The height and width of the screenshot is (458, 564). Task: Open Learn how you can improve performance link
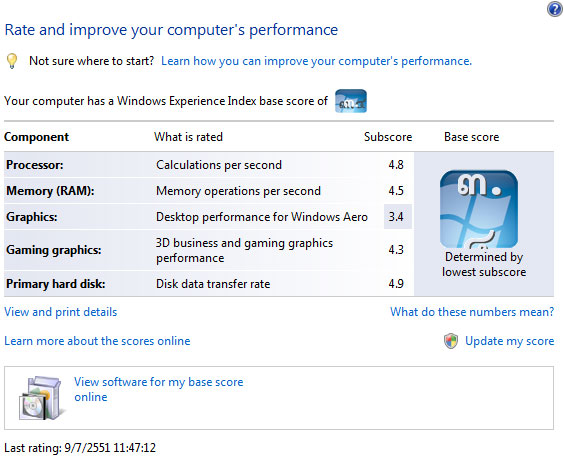pos(316,61)
